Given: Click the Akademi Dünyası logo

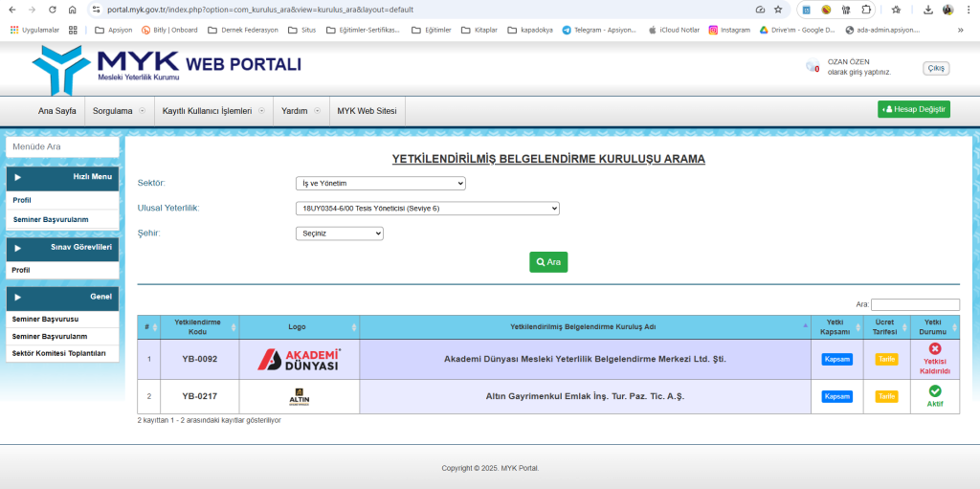Looking at the screenshot, I should coord(299,360).
